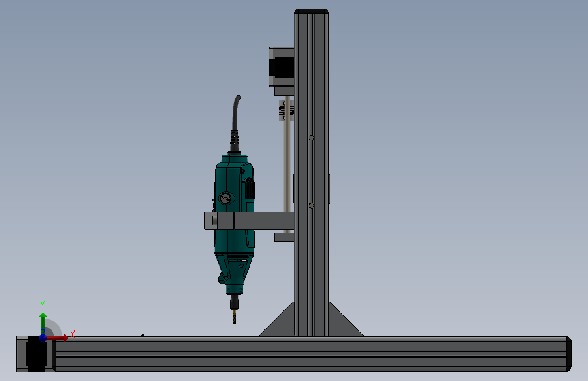Select the motor mount plate under stepper

284,91
